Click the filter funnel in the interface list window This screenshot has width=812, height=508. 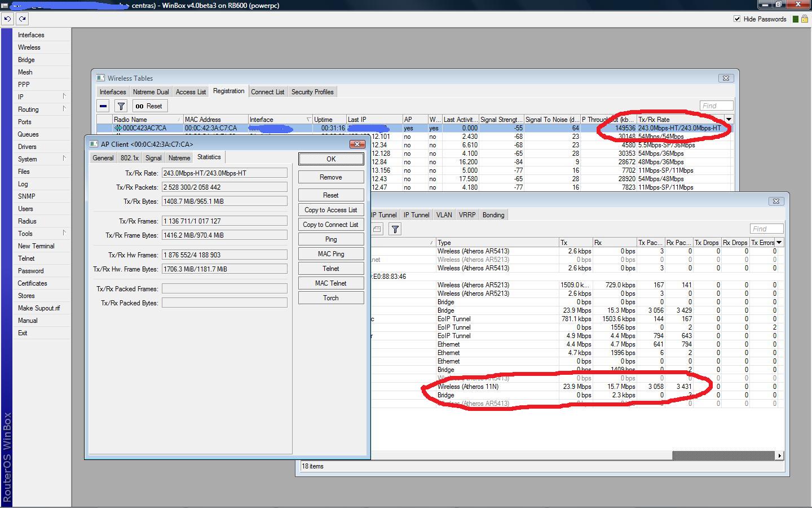pyautogui.click(x=395, y=229)
